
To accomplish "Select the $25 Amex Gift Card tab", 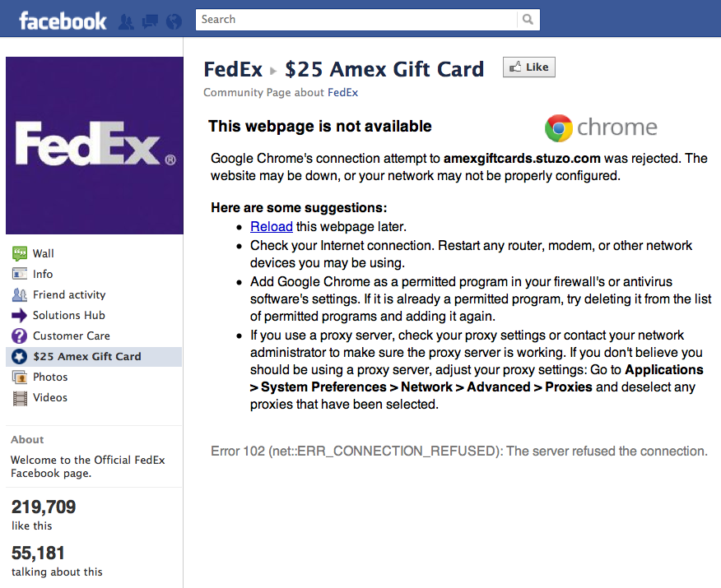I will [94, 356].
